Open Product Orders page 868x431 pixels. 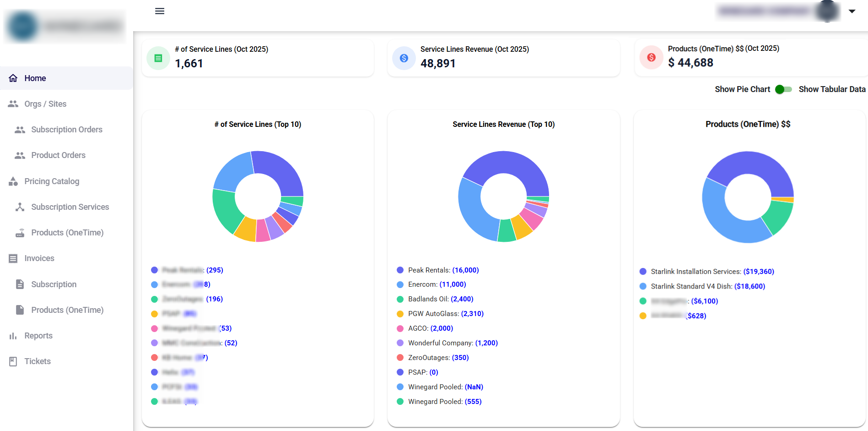point(58,155)
